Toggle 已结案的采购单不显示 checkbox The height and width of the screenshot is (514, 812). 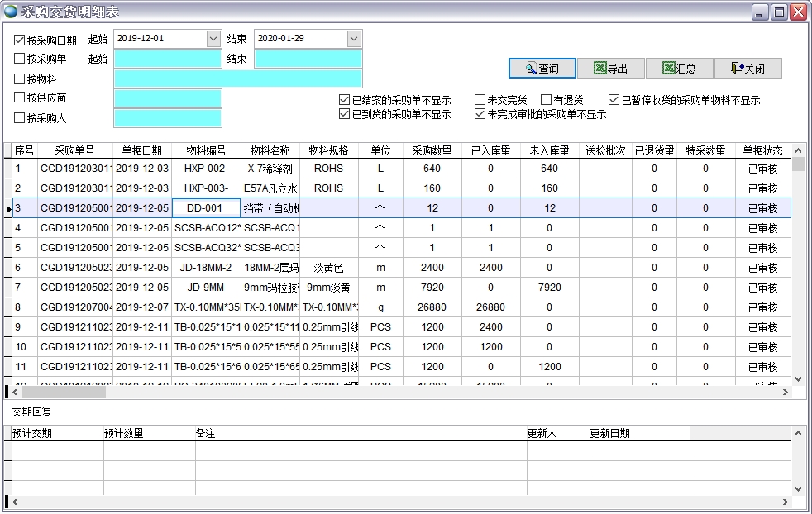344,100
